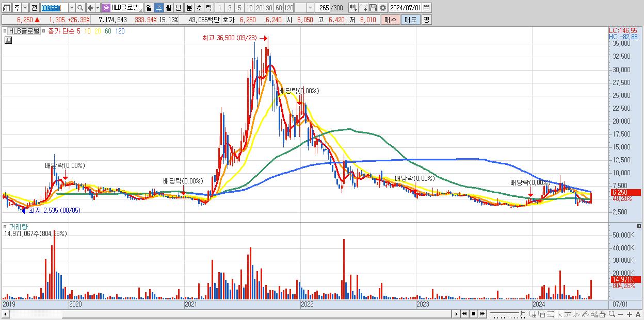Viewport: 644px width, 320px height.
Task: Select the 분 minute period
Action: click(189, 8)
